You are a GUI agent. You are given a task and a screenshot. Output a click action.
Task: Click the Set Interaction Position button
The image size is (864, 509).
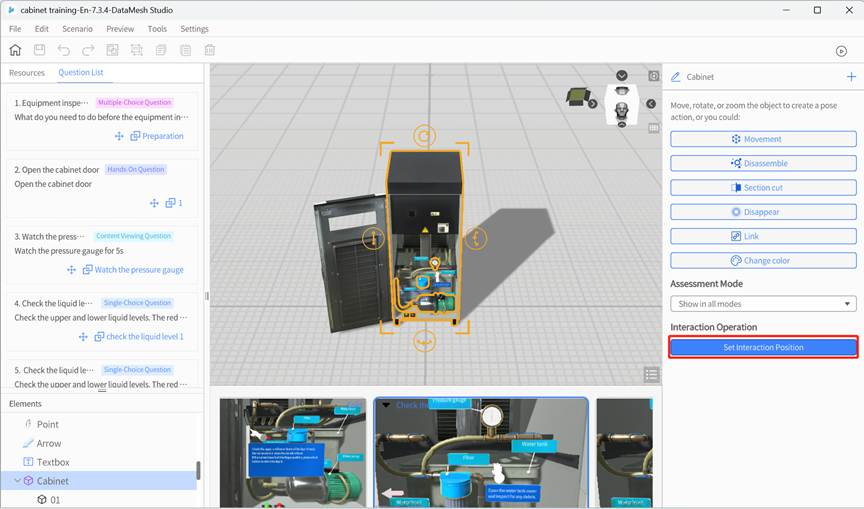click(763, 347)
